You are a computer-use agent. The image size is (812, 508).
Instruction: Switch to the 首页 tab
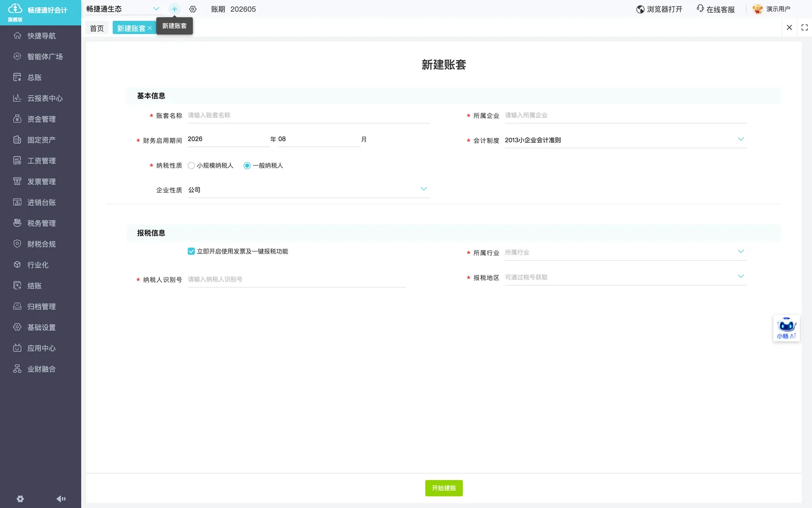click(x=97, y=28)
